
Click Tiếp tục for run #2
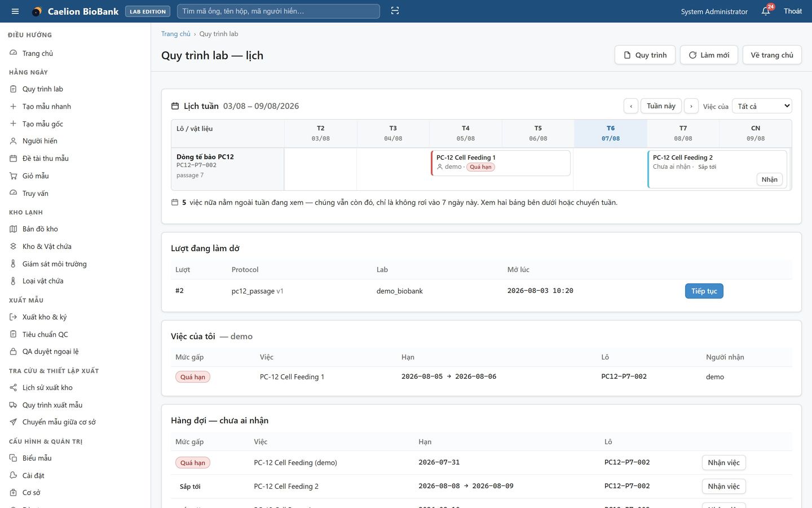pyautogui.click(x=704, y=291)
